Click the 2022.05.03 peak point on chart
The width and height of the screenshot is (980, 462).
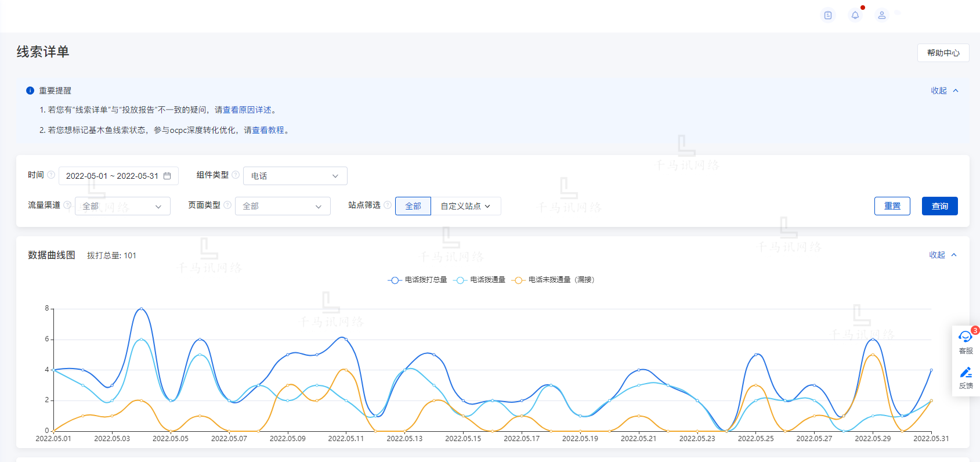pyautogui.click(x=141, y=309)
